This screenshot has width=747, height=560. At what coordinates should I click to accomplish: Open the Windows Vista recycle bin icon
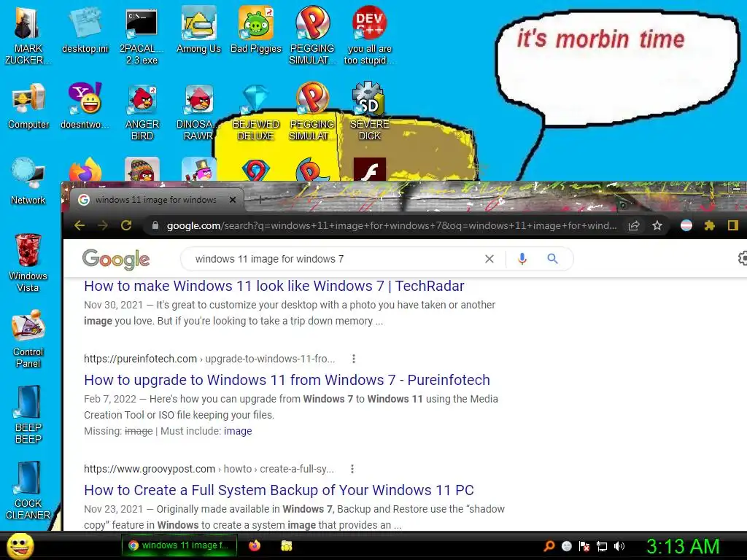[28, 262]
